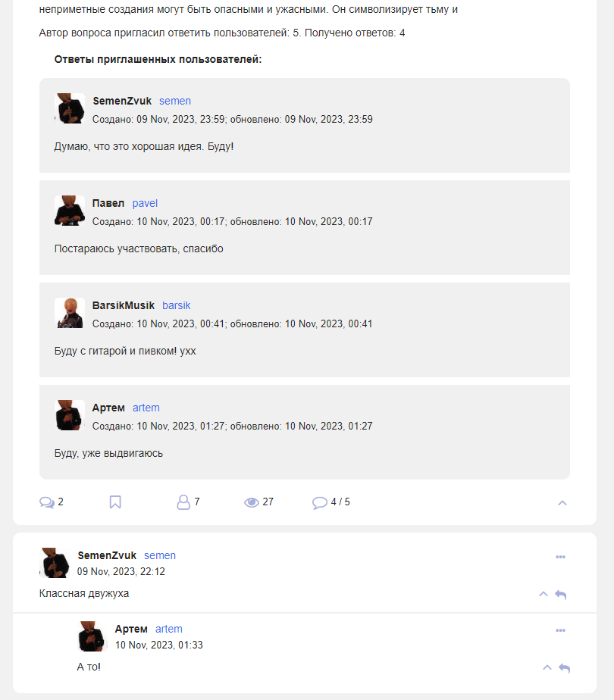
Task: Click BarsikMusik's avatar thumbnail
Action: pos(70,313)
